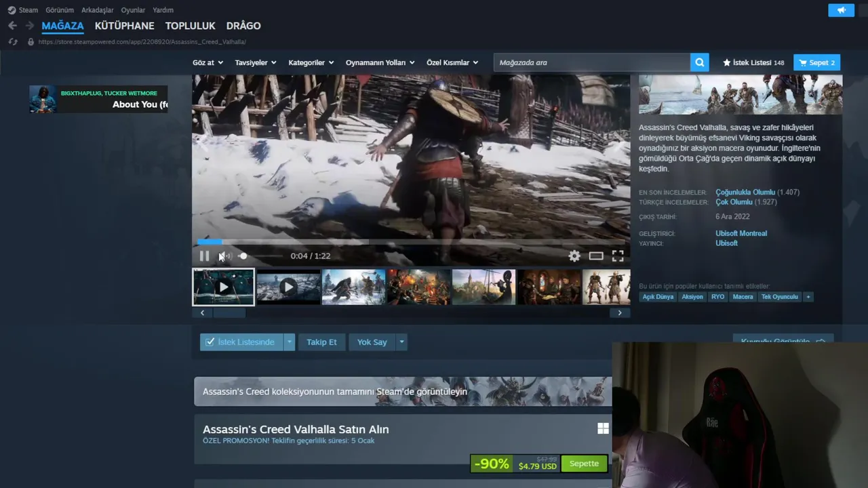Open the Tavsiyeler dropdown
The width and height of the screenshot is (868, 488).
(256, 62)
